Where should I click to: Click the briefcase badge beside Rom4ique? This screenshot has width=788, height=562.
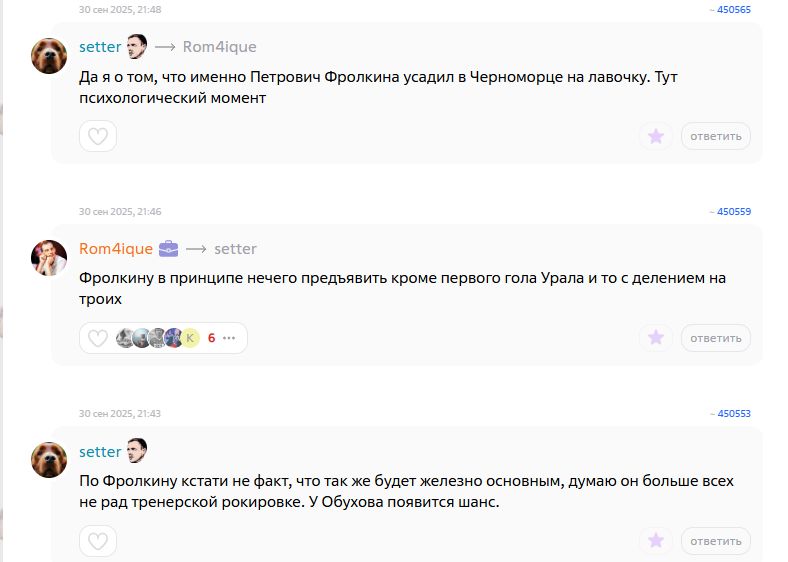pyautogui.click(x=169, y=248)
